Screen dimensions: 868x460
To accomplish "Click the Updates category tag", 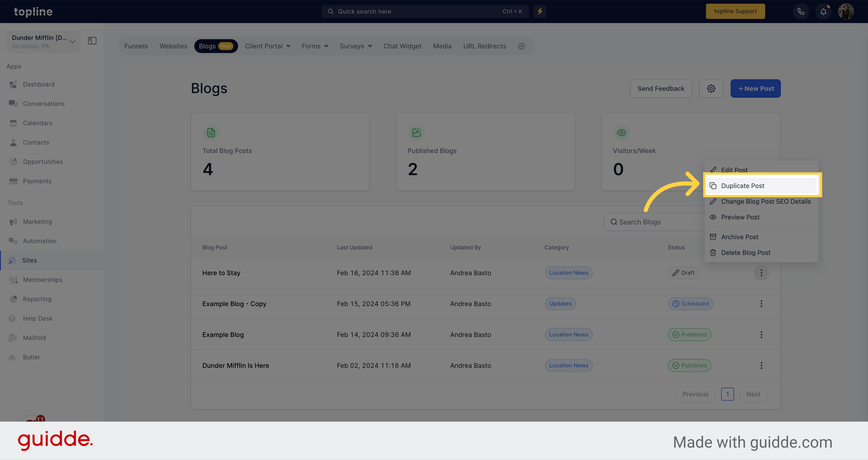I will 560,304.
